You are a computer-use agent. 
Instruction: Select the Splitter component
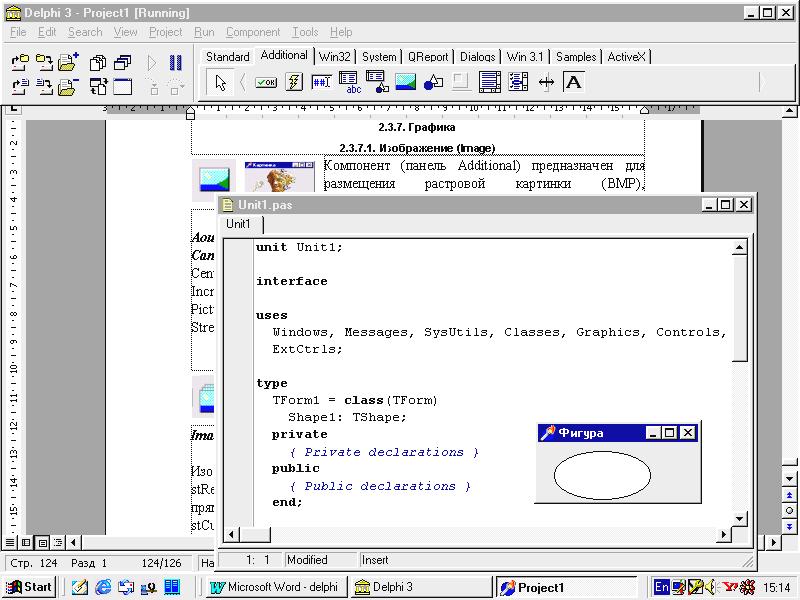pos(546,82)
